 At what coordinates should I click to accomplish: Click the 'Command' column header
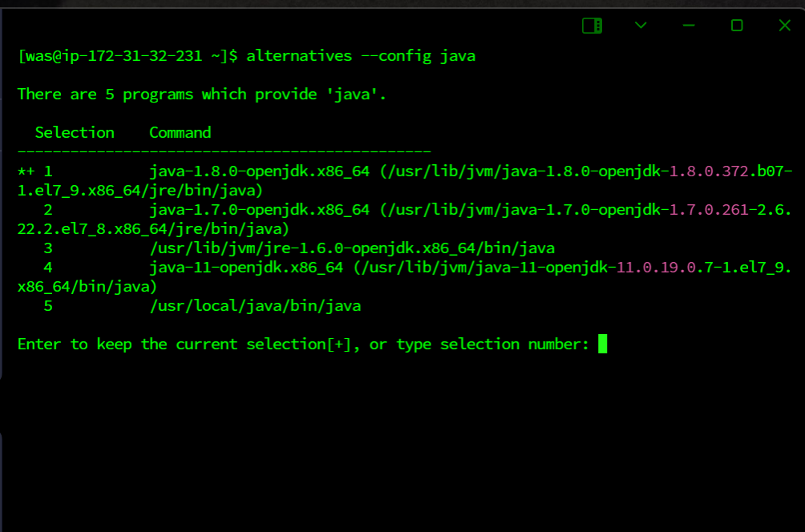click(180, 133)
